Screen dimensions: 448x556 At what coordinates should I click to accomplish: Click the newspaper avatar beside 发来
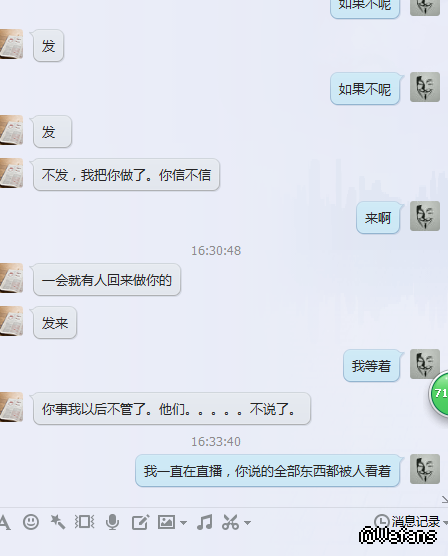tap(11, 321)
